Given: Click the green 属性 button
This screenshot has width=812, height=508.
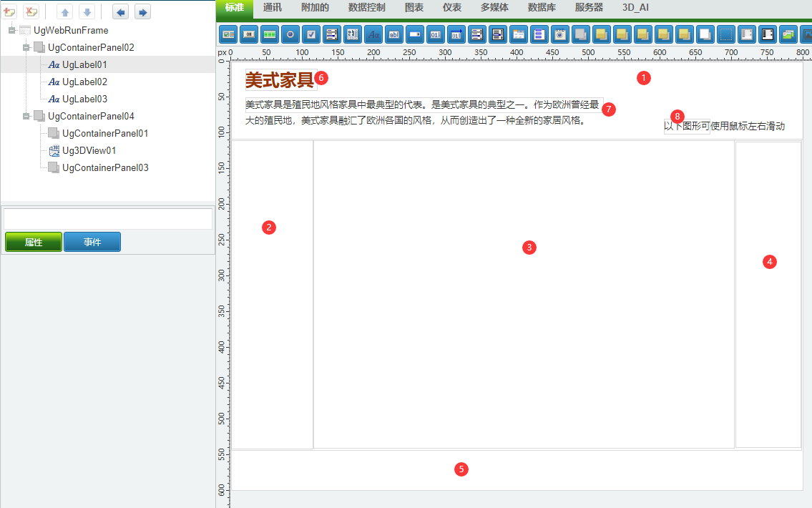Looking at the screenshot, I should point(34,242).
